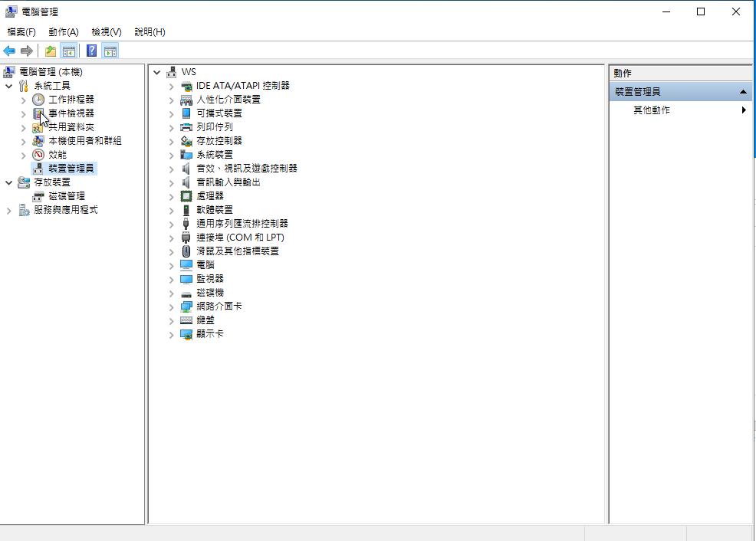Collapse the 存放裝置 tree group
The image size is (756, 541).
pyautogui.click(x=8, y=182)
